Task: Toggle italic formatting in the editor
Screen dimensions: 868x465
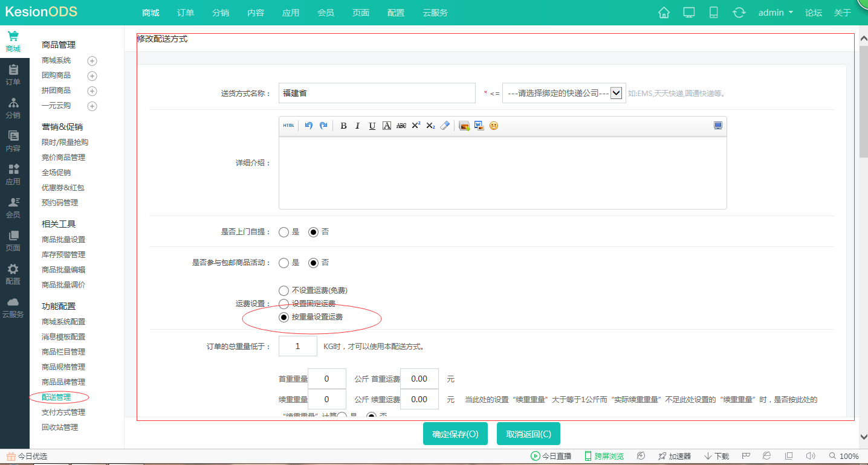Action: pos(358,126)
